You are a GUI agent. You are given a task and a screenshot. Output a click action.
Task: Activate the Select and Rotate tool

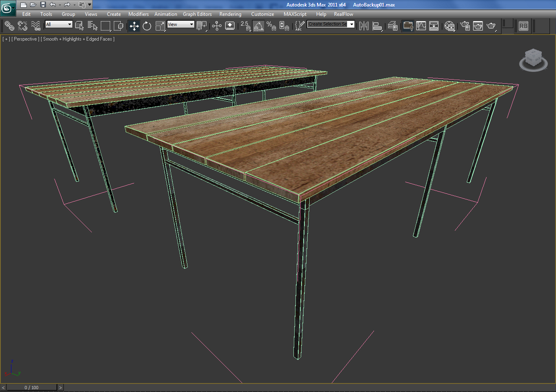click(x=147, y=26)
